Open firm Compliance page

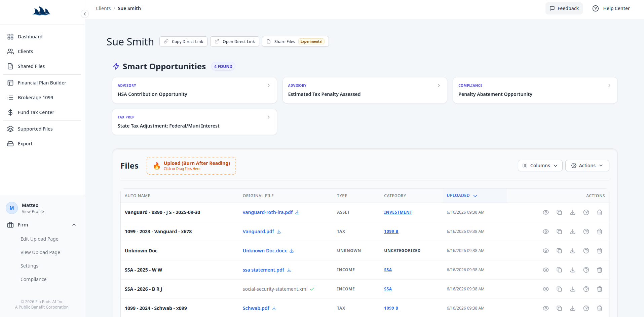click(33, 279)
